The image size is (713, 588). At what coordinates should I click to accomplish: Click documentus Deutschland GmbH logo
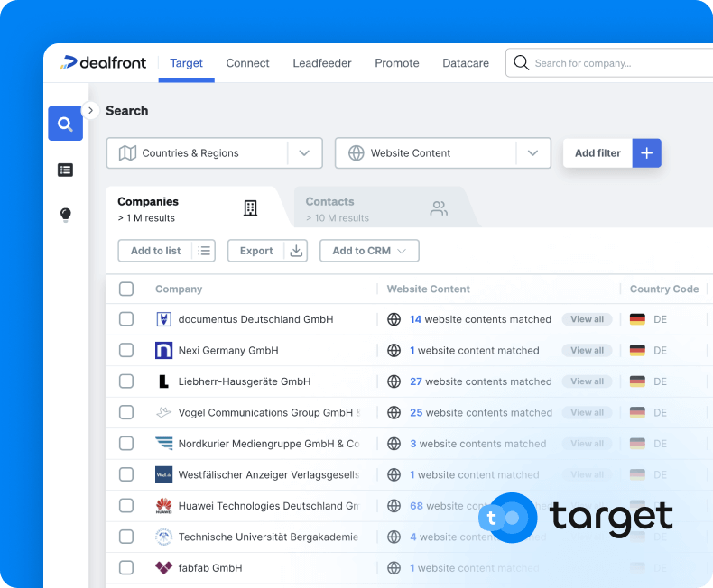163,319
